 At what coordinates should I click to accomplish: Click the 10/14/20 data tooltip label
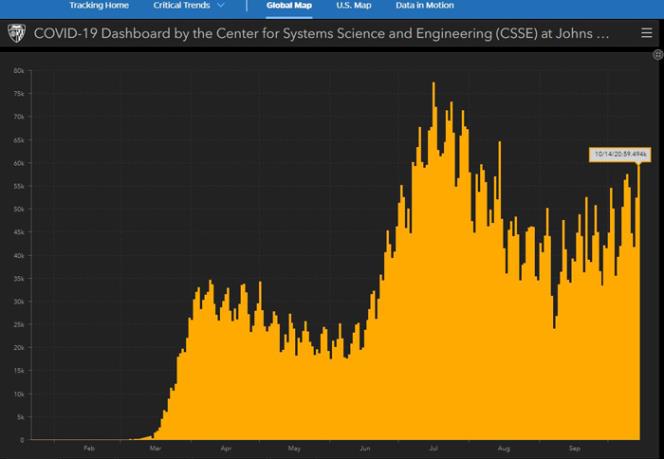coord(620,154)
